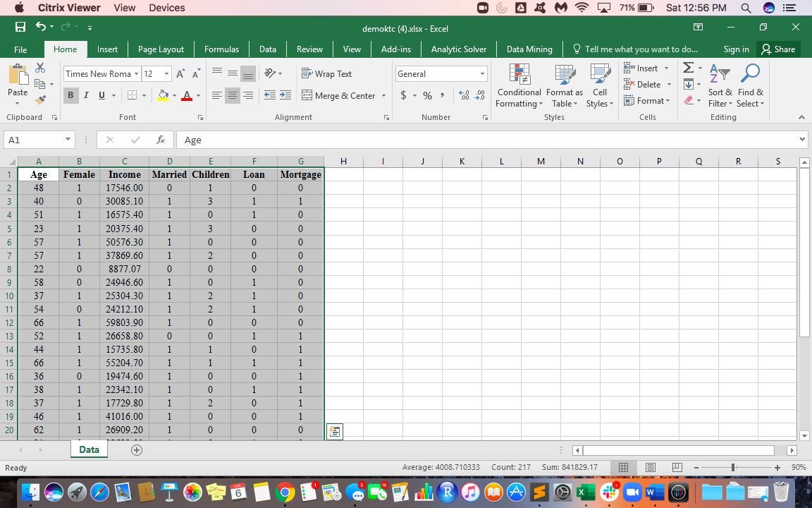Open the font size dropdown
Viewport: 812px width, 508px height.
(x=166, y=74)
